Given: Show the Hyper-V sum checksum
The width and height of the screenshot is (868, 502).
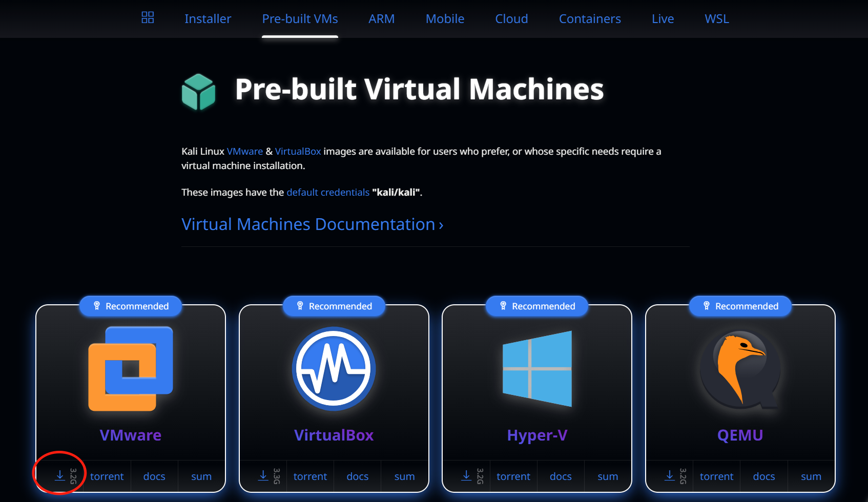Looking at the screenshot, I should click(608, 476).
